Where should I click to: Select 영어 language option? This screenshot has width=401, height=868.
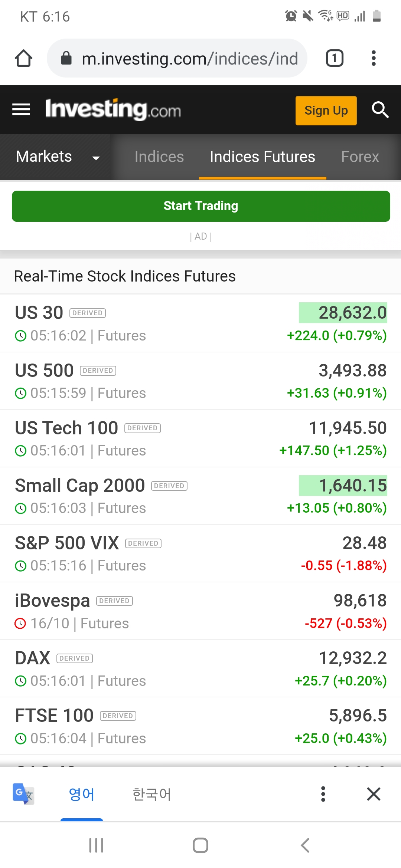[x=82, y=794]
